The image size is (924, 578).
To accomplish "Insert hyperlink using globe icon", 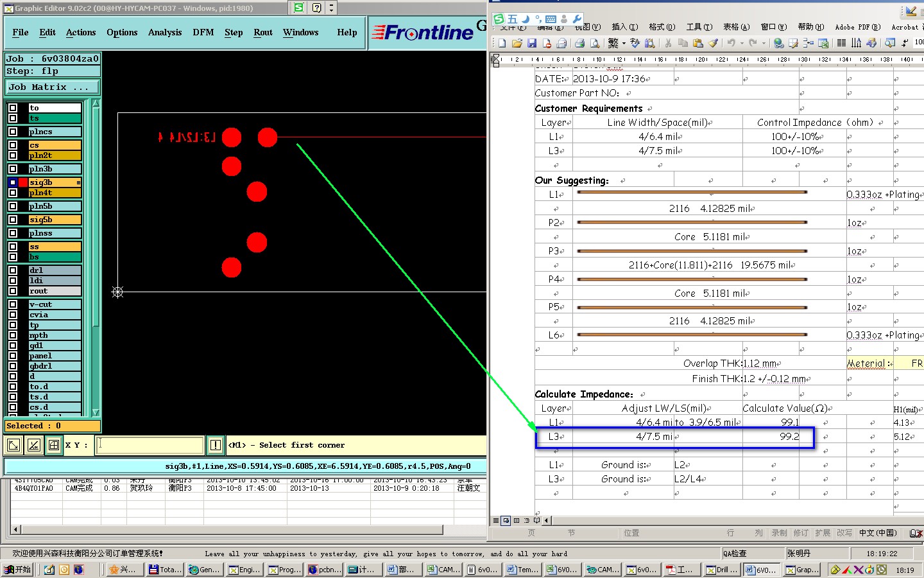I will click(x=778, y=43).
